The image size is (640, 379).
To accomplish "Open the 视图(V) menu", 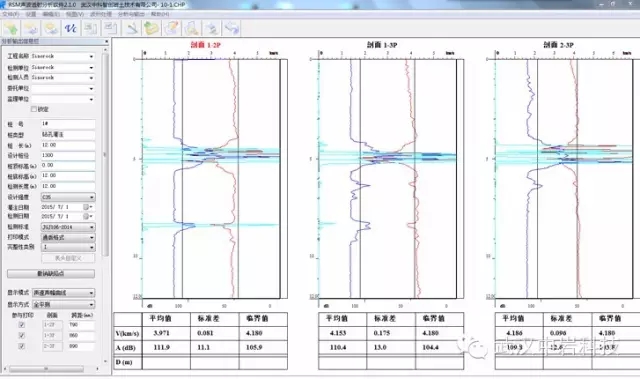I will coord(75,14).
